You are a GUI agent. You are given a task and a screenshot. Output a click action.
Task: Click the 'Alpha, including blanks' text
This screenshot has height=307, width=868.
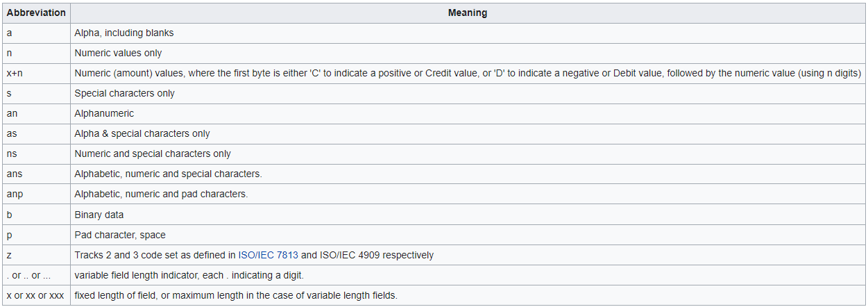coord(124,33)
